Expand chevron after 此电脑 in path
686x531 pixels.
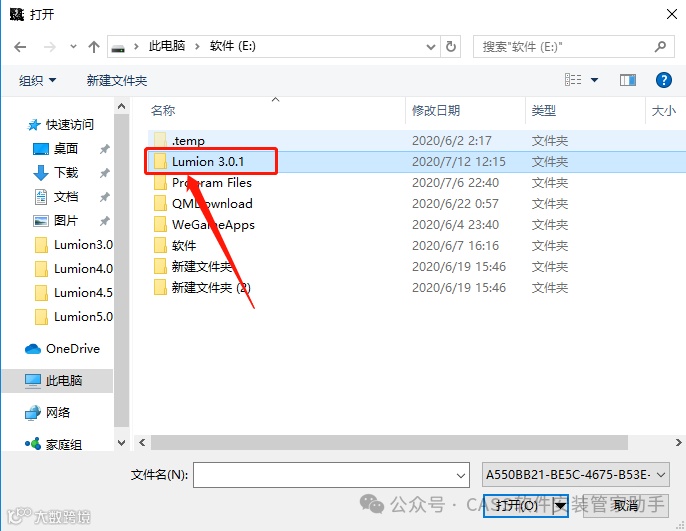(x=197, y=46)
